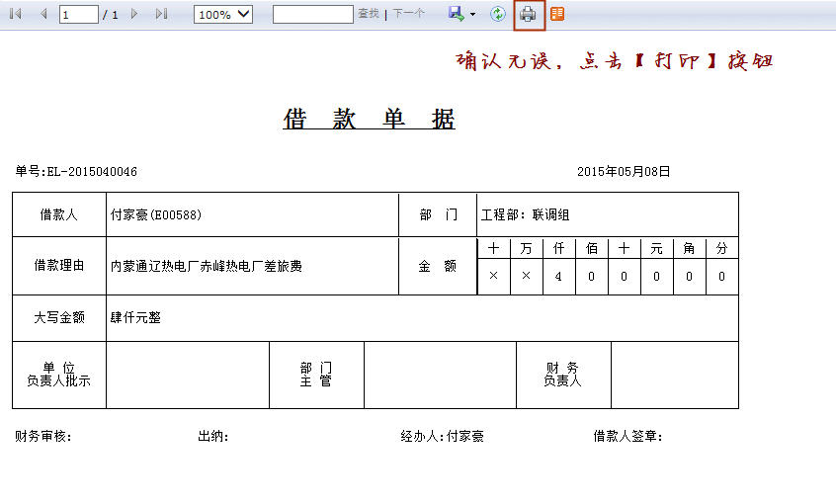This screenshot has height=504, width=836.
Task: Click the 仟 column header
Action: (558, 248)
